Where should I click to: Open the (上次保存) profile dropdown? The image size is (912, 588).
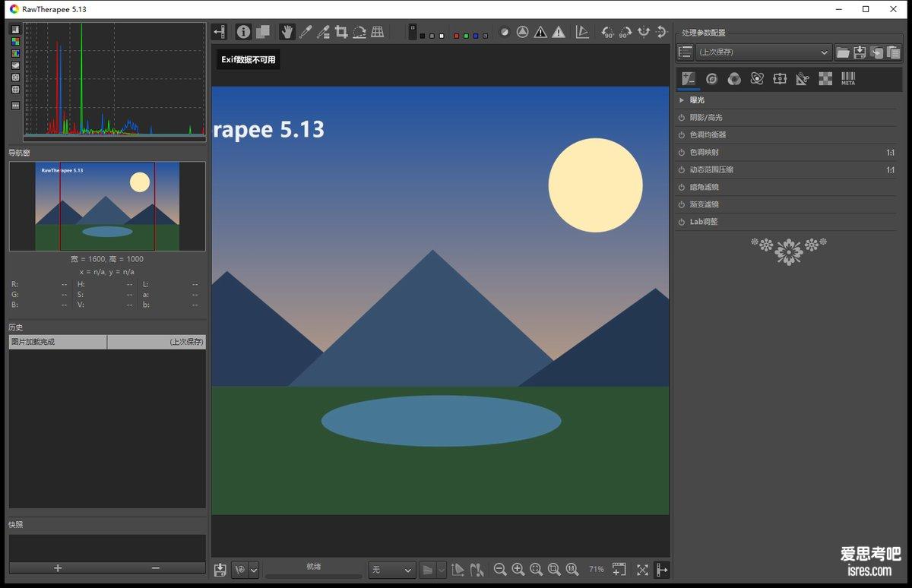point(764,52)
